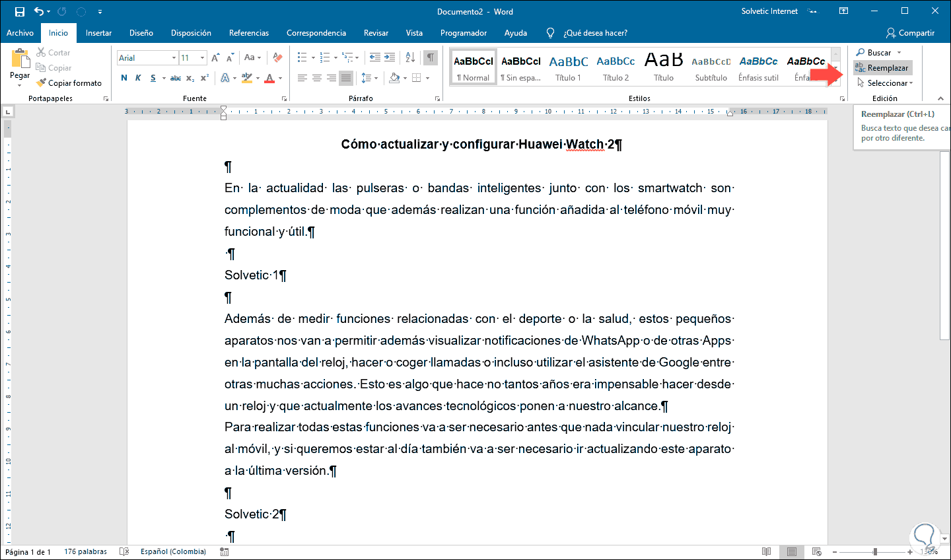The image size is (951, 560).
Task: Switch to Read Mode view
Action: tap(766, 552)
